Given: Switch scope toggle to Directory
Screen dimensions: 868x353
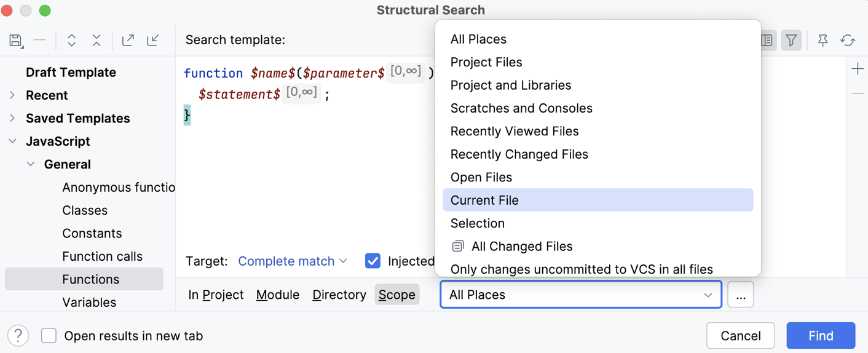Looking at the screenshot, I should tap(339, 295).
